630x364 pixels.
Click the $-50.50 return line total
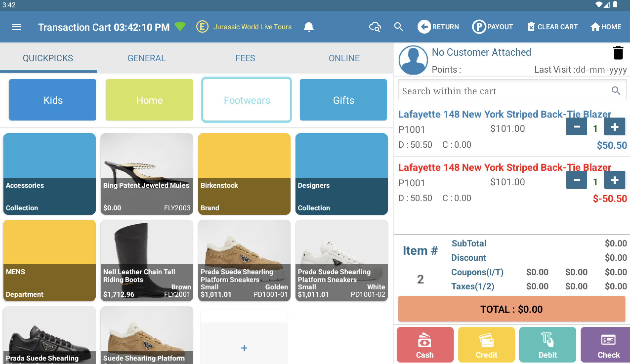[610, 199]
